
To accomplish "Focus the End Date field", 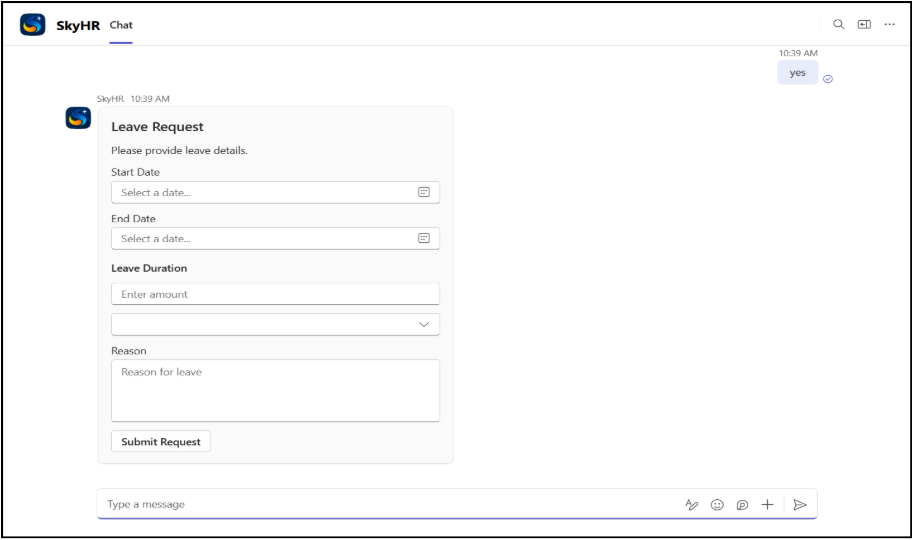I will (275, 239).
